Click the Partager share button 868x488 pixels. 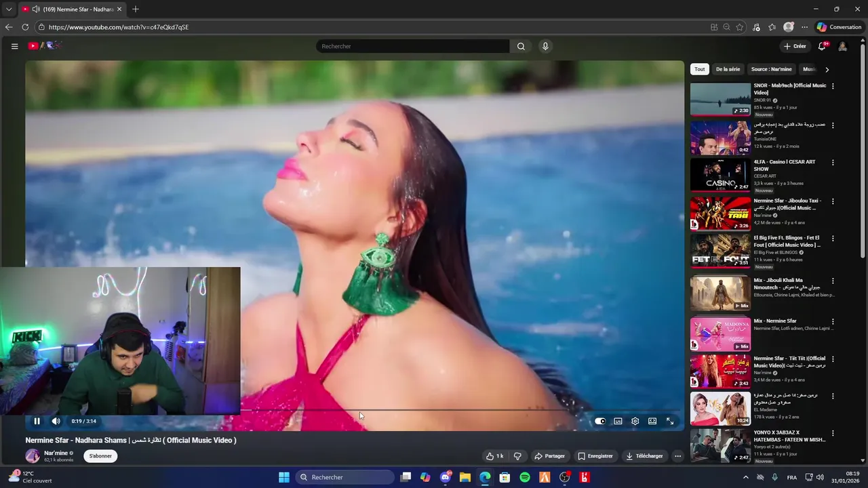tap(549, 456)
